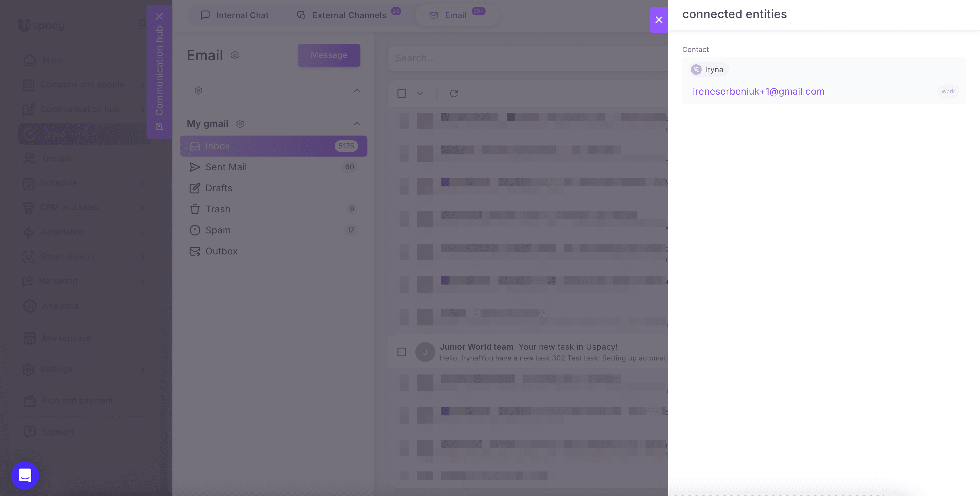Viewport: 980px width, 496px height.
Task: Refresh the email list
Action: [454, 94]
